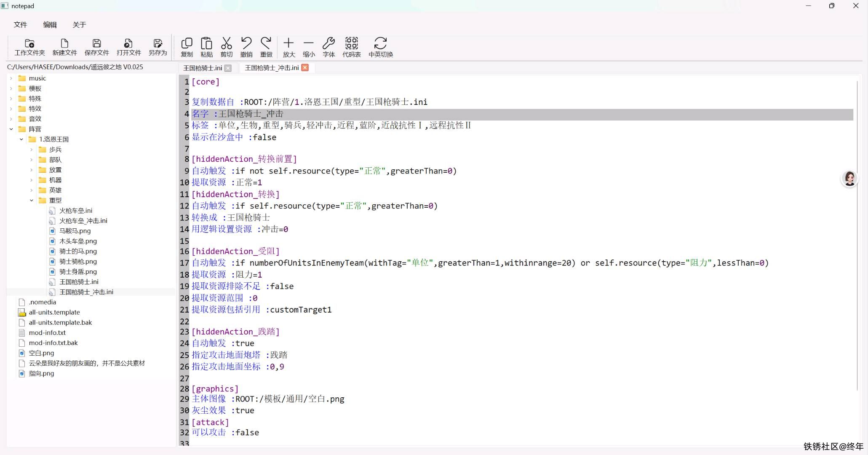Collapse the 阵营 folder
The height and width of the screenshot is (455, 868).
pos(11,129)
